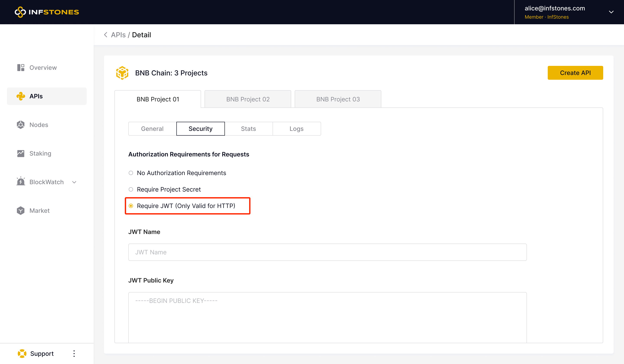Select No Authorization Requirements radio option
Screen dimensions: 624x364
coord(131,173)
